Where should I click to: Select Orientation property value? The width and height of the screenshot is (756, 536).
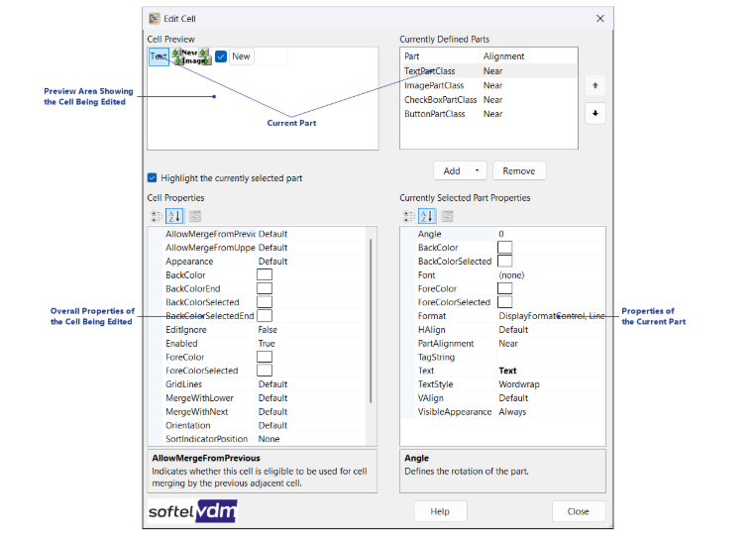[311, 426]
